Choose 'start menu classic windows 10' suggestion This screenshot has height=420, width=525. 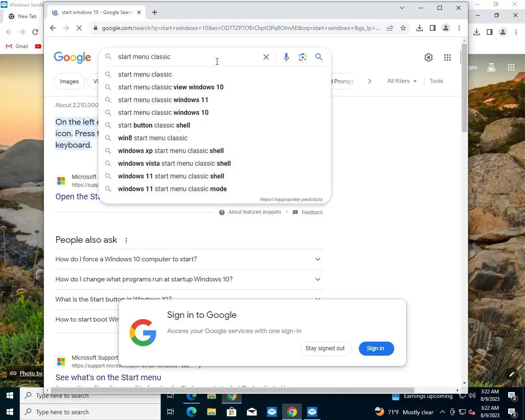point(215,112)
